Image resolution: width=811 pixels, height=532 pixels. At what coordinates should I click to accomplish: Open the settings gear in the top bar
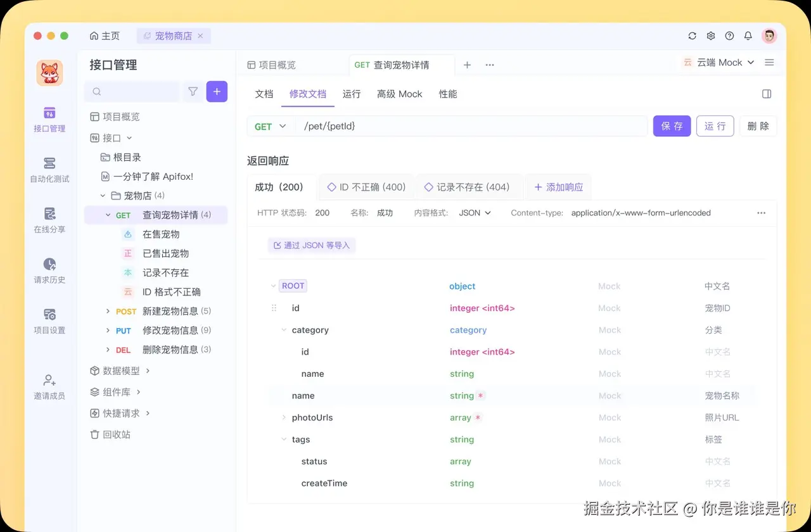coord(710,35)
